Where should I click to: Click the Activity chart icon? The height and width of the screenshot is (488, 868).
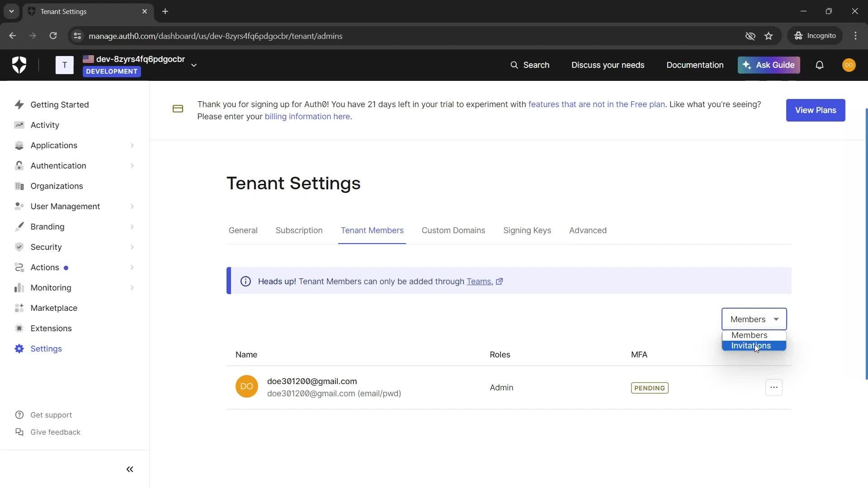pyautogui.click(x=19, y=125)
